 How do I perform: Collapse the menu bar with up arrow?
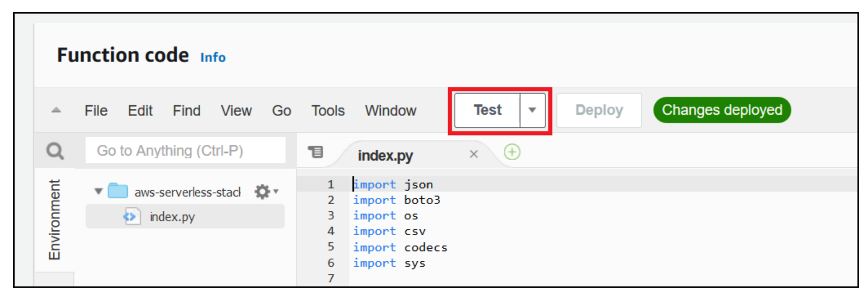tap(56, 110)
